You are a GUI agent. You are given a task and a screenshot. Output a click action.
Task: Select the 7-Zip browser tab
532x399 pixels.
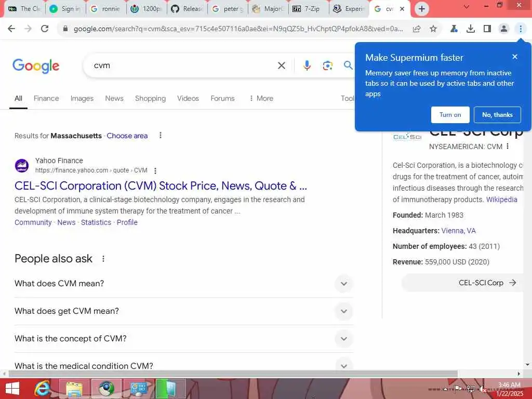tap(309, 9)
